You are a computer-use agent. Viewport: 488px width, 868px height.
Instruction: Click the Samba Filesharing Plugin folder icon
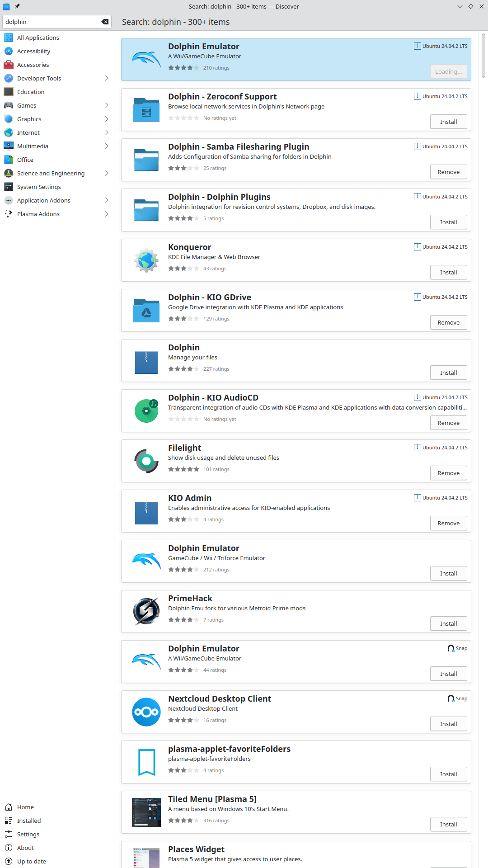[146, 160]
